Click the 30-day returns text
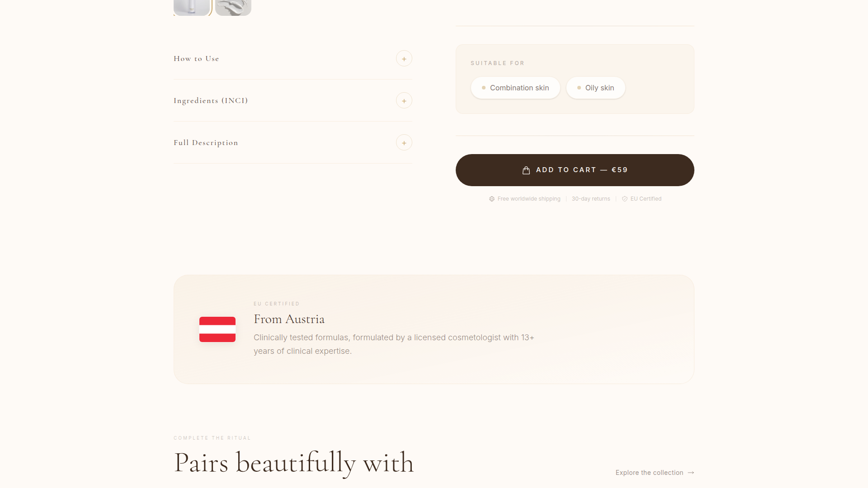Screen dimensions: 868x488 pos(591,199)
